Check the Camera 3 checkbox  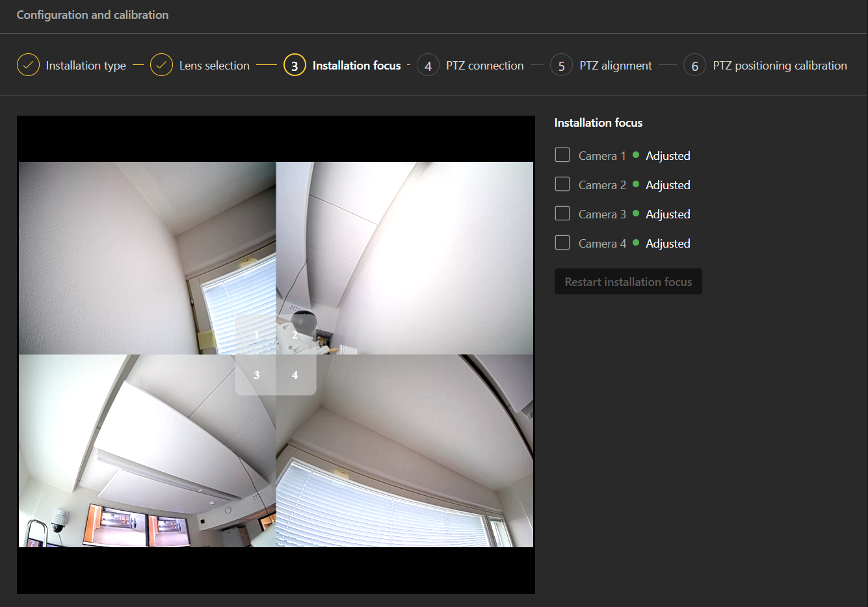(562, 213)
